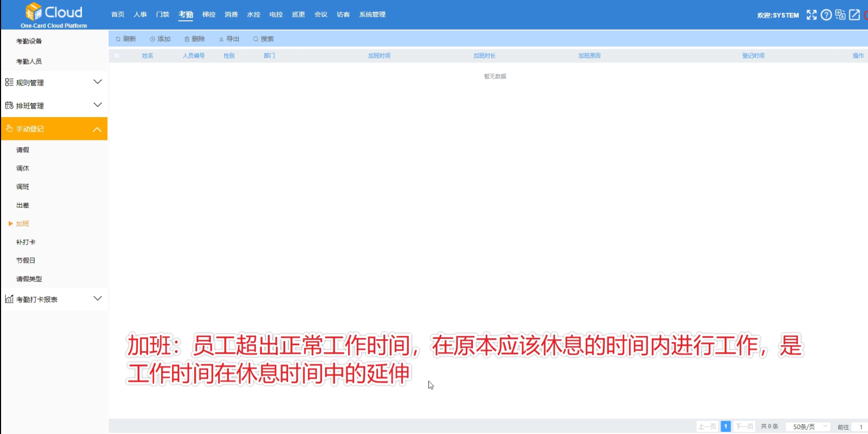Viewport: 868px width, 434px height.
Task: Click the 考勤打卡报表 chart icon
Action: [9, 299]
